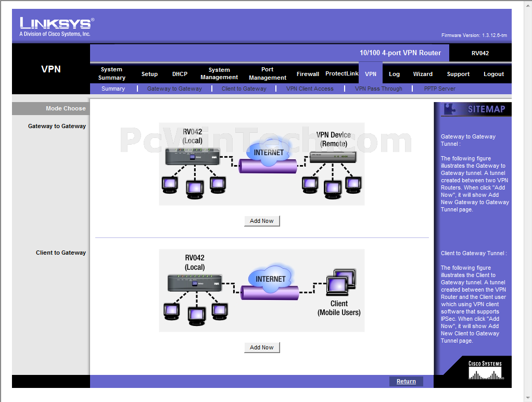Viewport: 532px width, 402px height.
Task: Click the Cisco Systems logo
Action: point(486,370)
